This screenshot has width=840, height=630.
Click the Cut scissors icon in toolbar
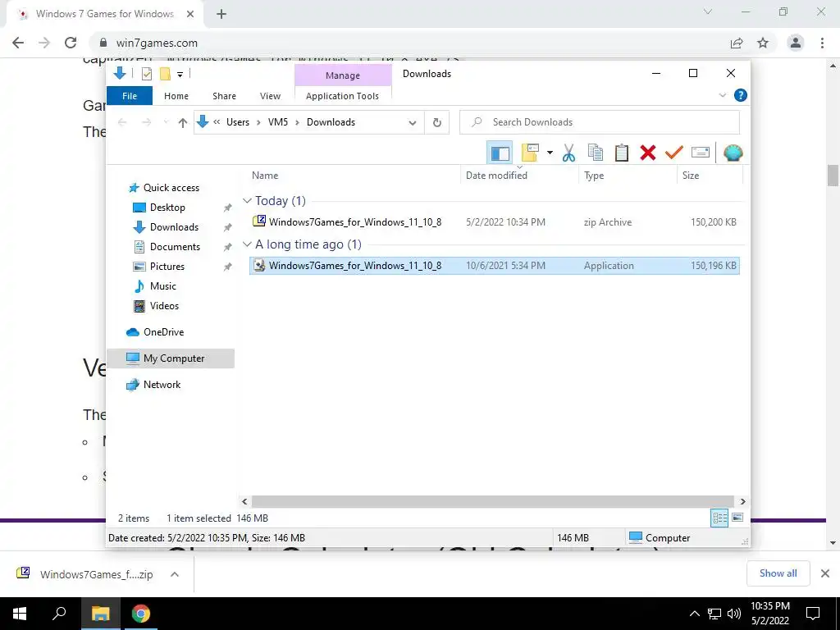click(x=568, y=153)
